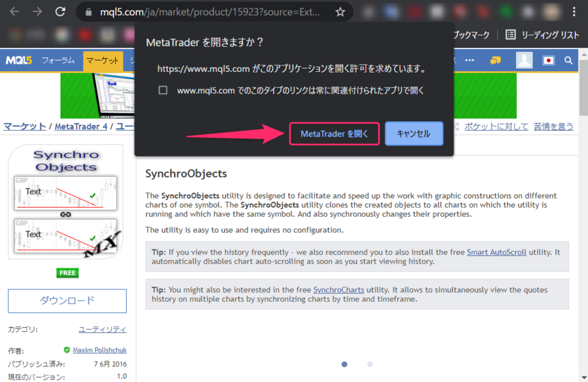The width and height of the screenshot is (588, 382).
Task: Click the 苦情を言う link
Action: (x=553, y=126)
